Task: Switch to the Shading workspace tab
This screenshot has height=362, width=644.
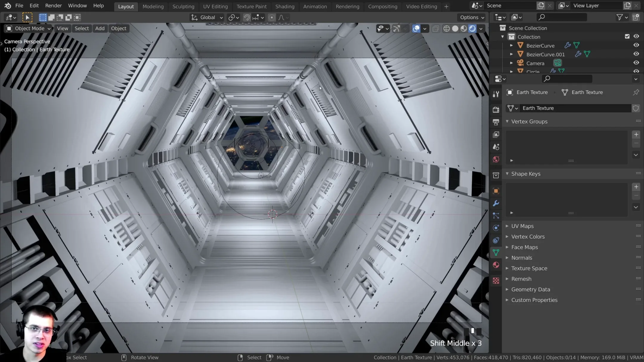Action: (x=285, y=6)
